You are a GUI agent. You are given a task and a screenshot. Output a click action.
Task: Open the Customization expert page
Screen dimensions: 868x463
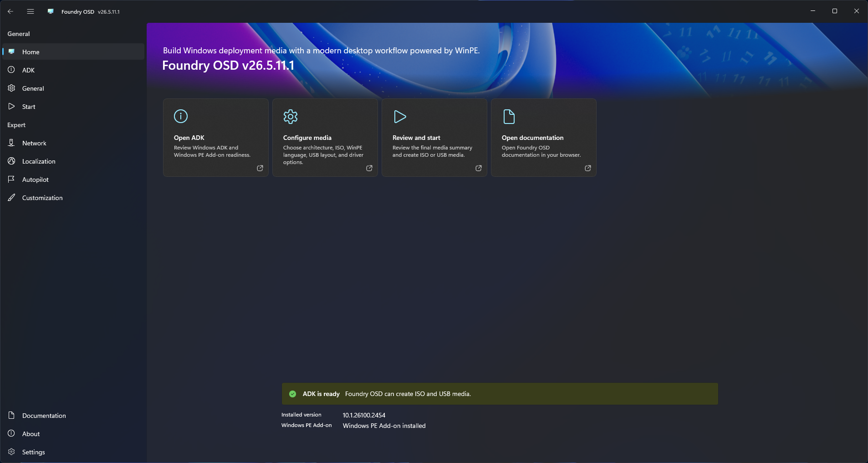click(73, 197)
